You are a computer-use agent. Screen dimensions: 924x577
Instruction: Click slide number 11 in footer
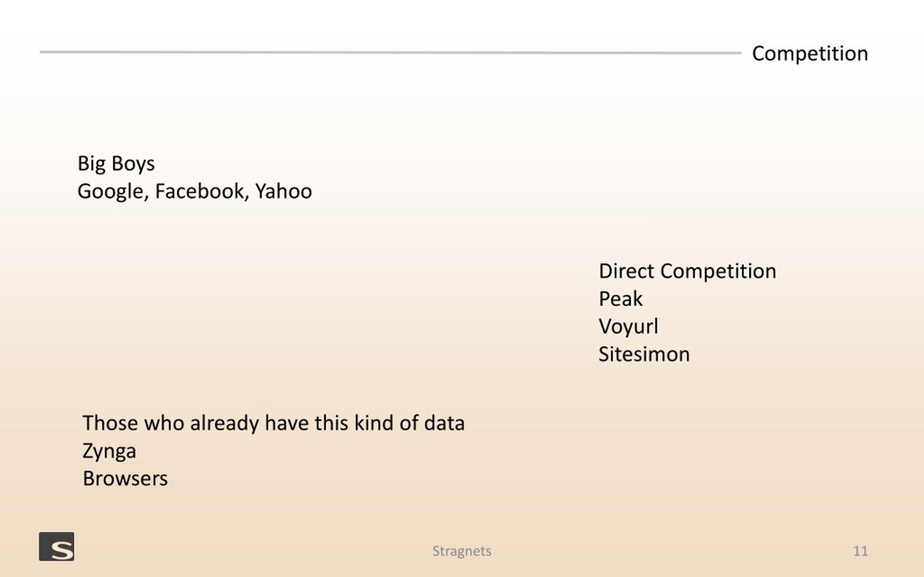[x=860, y=551]
